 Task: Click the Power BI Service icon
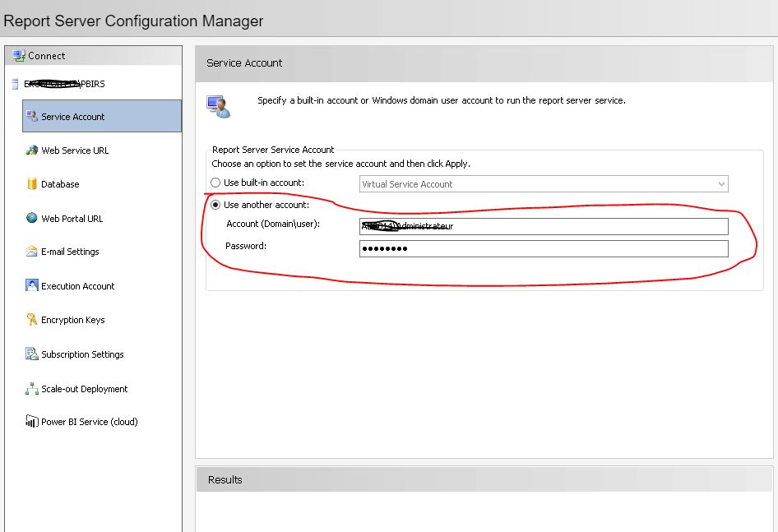tap(32, 421)
